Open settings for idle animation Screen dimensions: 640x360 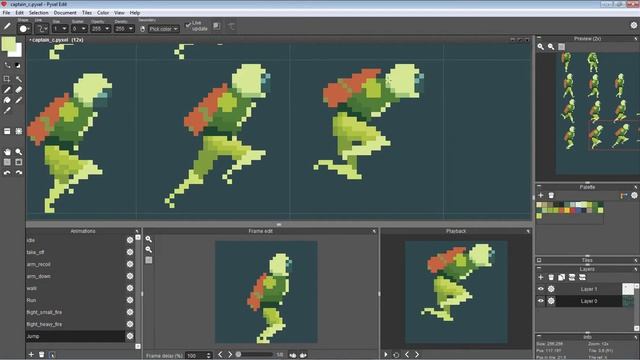(130, 240)
